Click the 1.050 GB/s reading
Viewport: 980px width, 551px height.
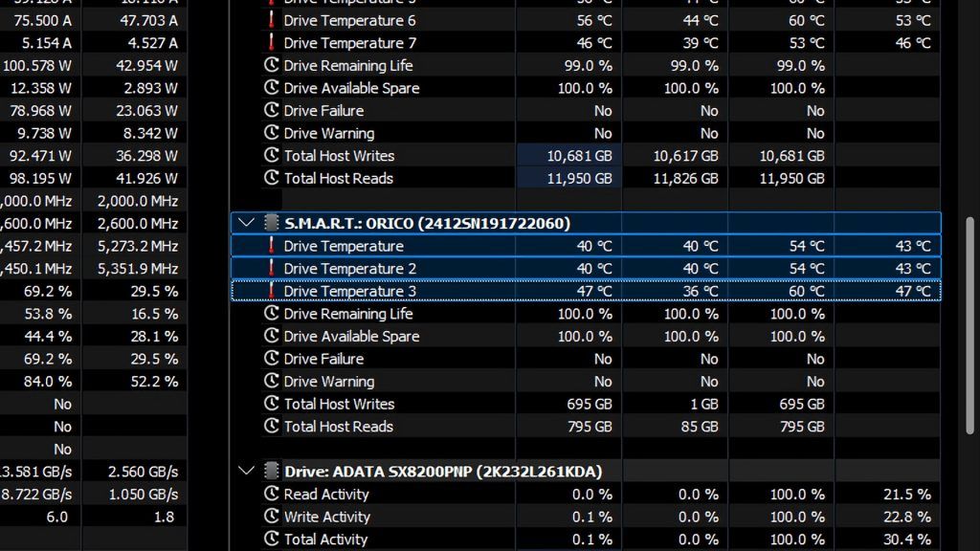click(144, 495)
